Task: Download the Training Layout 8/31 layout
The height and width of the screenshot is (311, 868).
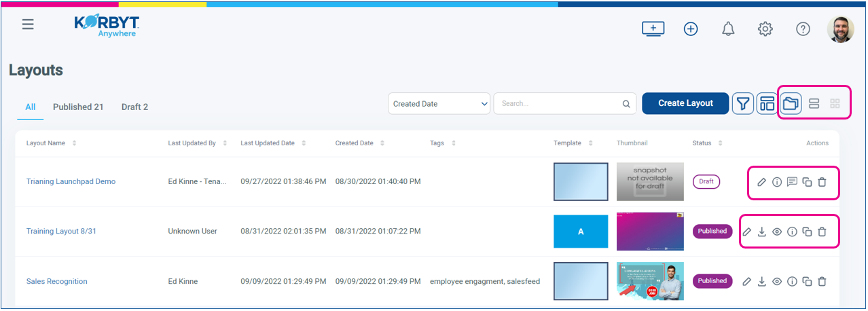Action: point(762,232)
